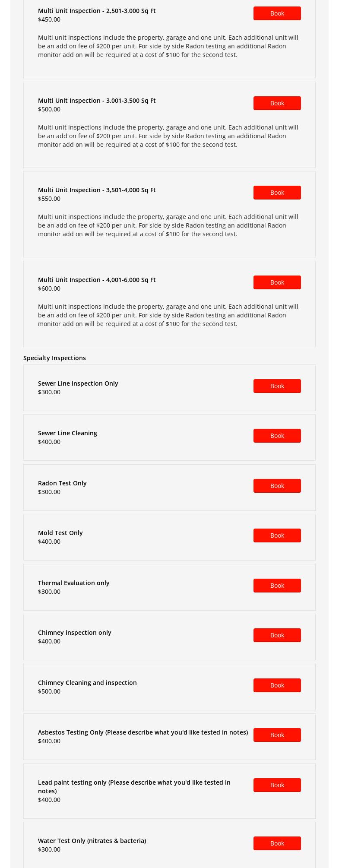Book Multi Unit Inspection 4,001-6,000 Sq Ft
339x868 pixels.
pyautogui.click(x=277, y=282)
